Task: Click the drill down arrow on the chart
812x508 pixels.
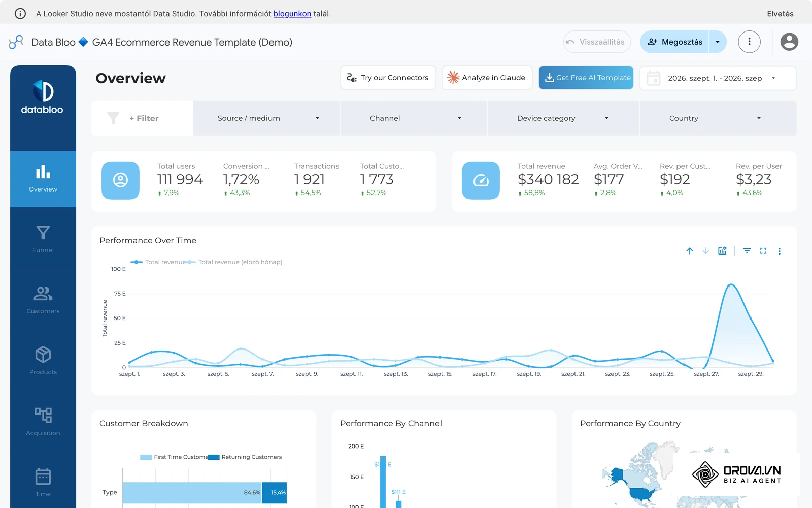Action: (x=706, y=251)
